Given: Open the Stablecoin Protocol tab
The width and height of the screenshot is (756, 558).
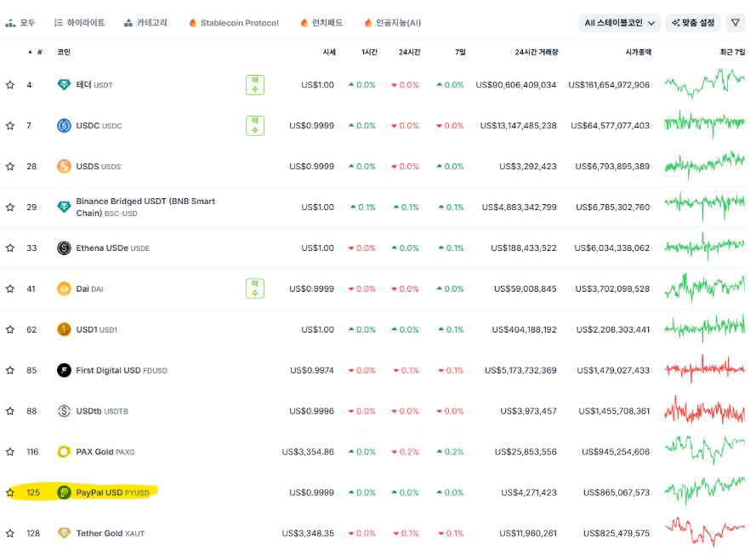Looking at the screenshot, I should coord(234,23).
